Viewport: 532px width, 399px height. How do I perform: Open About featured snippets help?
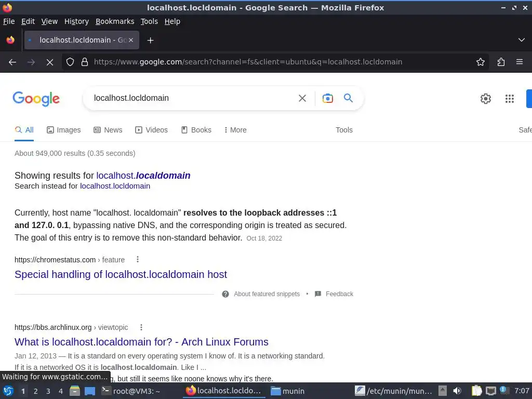tap(261, 294)
